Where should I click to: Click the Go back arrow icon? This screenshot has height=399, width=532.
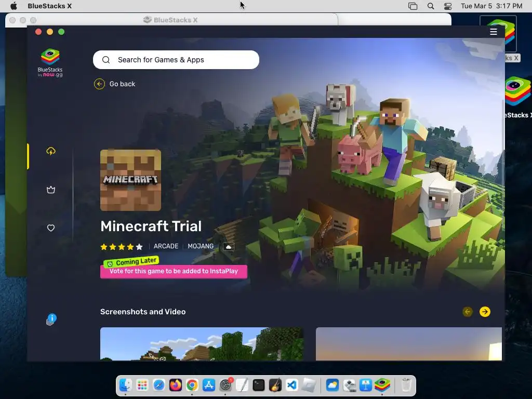point(99,84)
